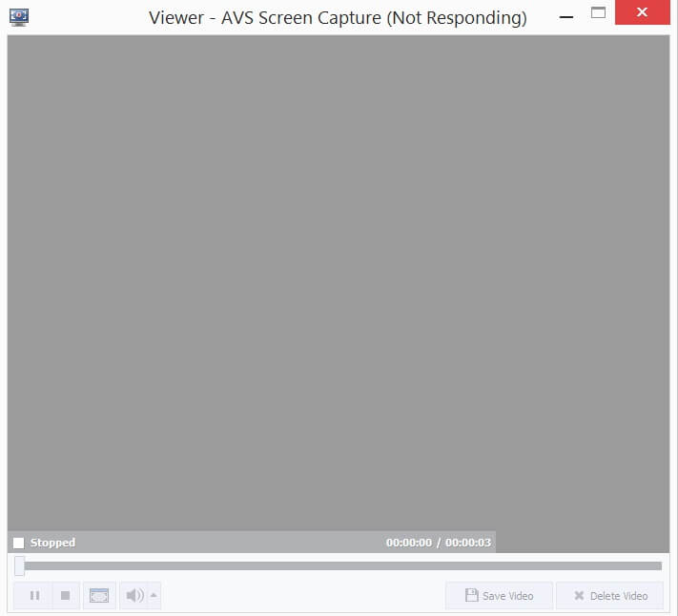Viewport: 678px width, 616px height.
Task: Click the Delete Video button
Action: [x=610, y=596]
